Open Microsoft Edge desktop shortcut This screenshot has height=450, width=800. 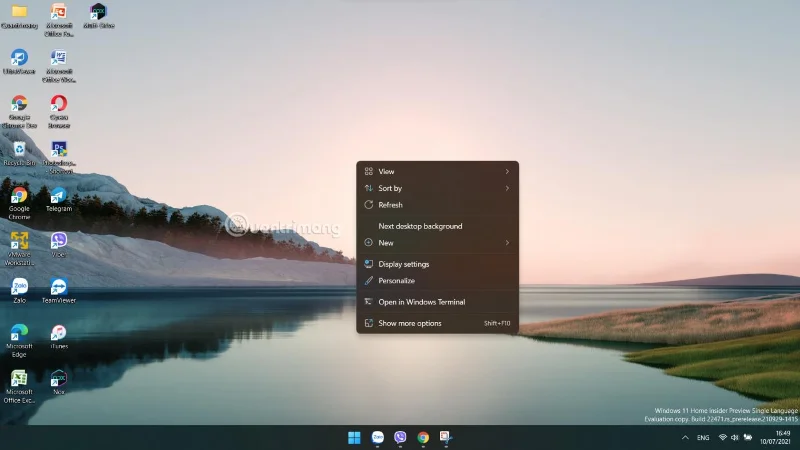[x=19, y=341]
